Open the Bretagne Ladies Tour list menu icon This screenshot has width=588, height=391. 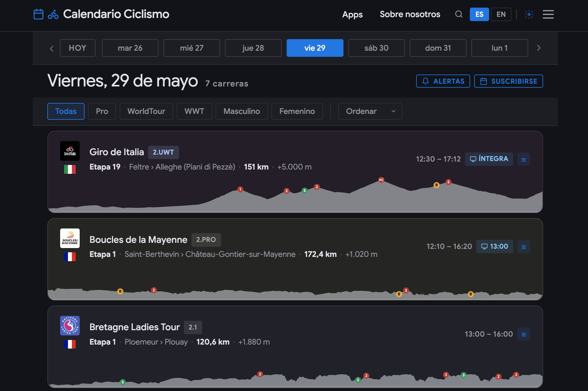[x=524, y=334]
